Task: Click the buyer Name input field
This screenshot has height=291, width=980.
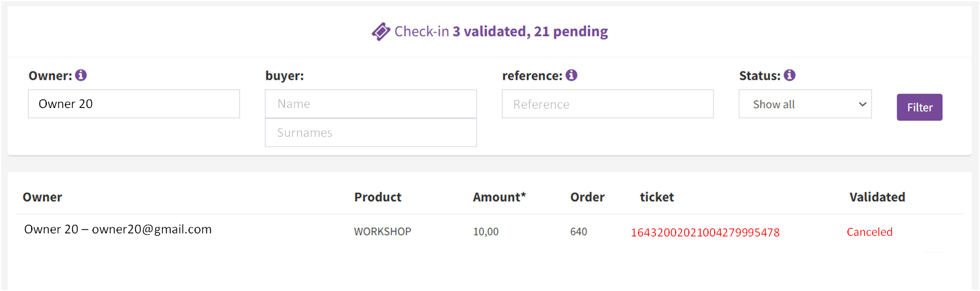Action: click(371, 104)
